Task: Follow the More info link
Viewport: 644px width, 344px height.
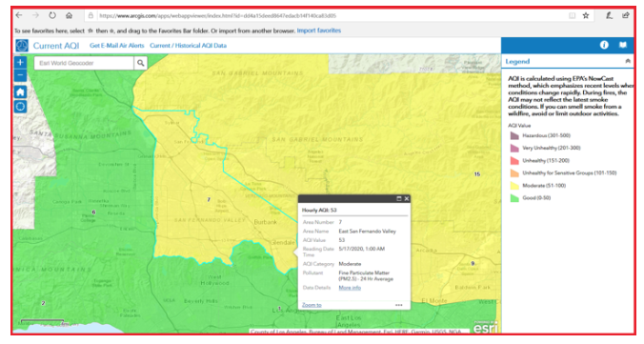Action: [x=350, y=288]
